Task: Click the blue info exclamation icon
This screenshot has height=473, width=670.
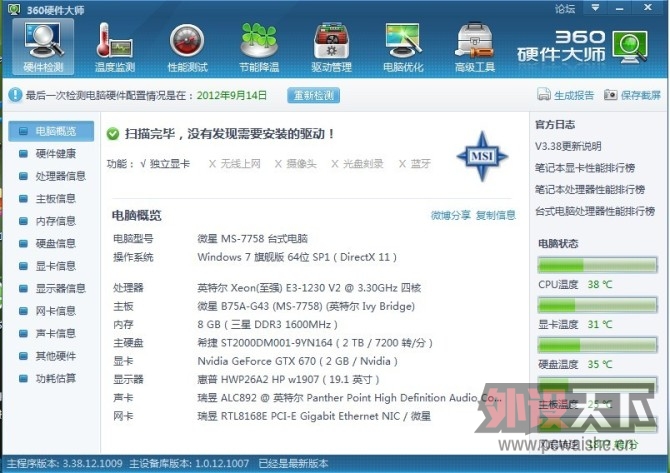Action: (15, 95)
